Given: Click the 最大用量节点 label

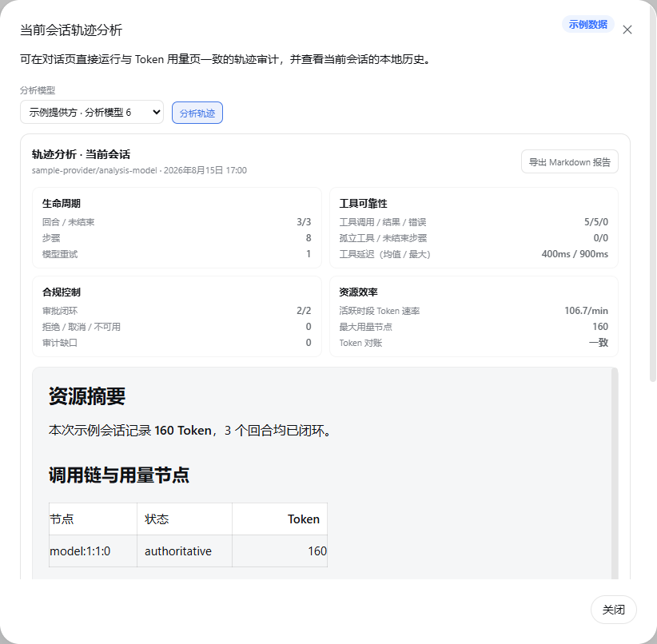Looking at the screenshot, I should pos(366,327).
